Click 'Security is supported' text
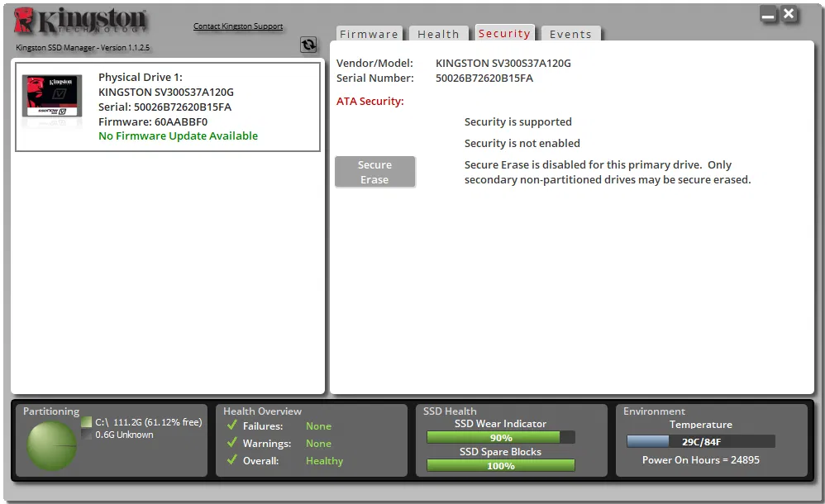Viewport: 825px width, 504px height. point(517,121)
